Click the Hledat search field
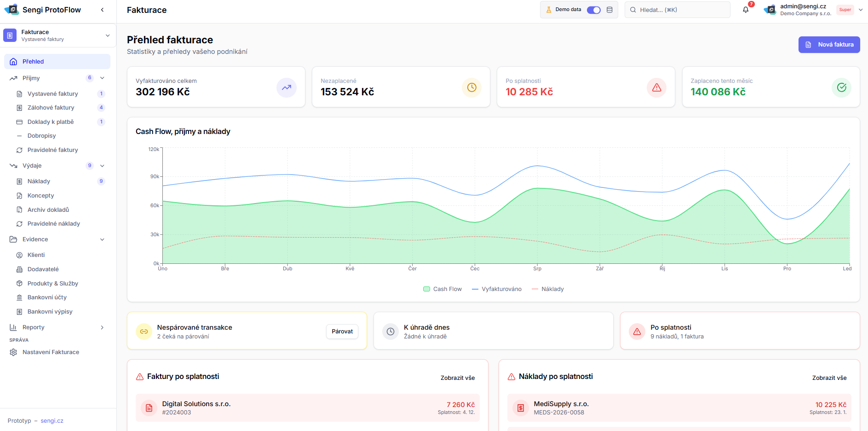Screen dimensions: 868x431 tap(677, 10)
